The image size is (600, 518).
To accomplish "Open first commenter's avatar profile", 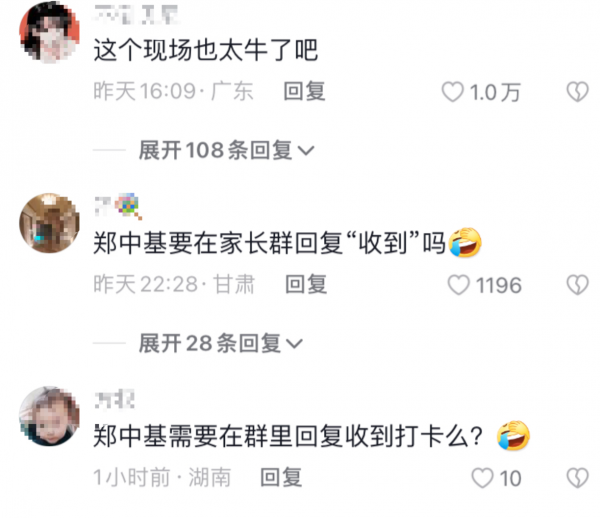I will click(49, 32).
